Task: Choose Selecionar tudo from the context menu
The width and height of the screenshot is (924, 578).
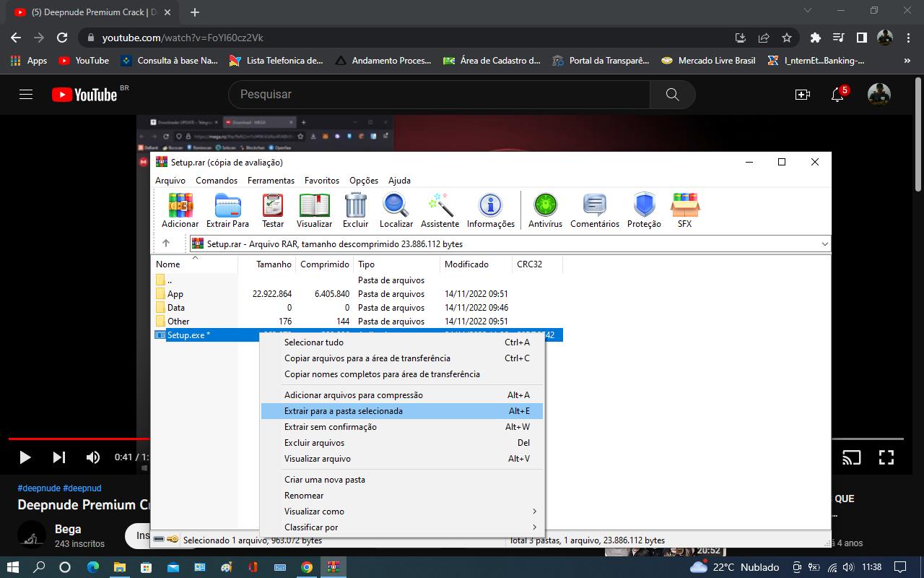Action: point(314,342)
